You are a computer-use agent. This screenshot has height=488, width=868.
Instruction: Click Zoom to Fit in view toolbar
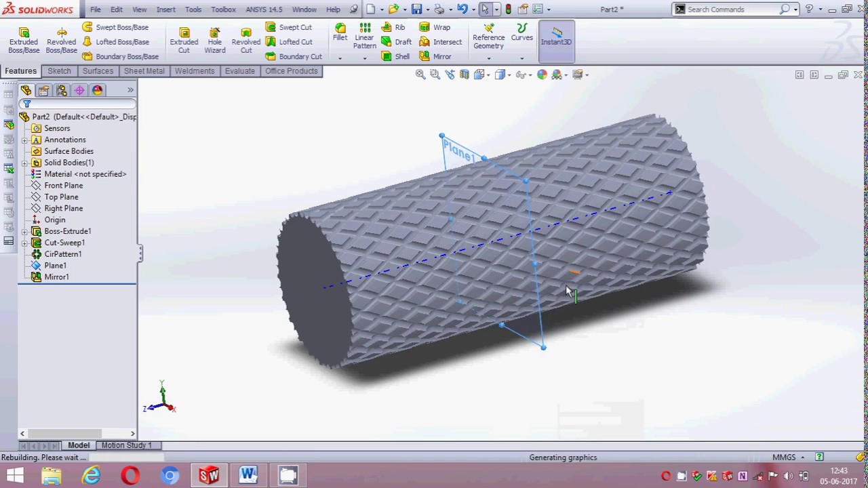pos(420,75)
